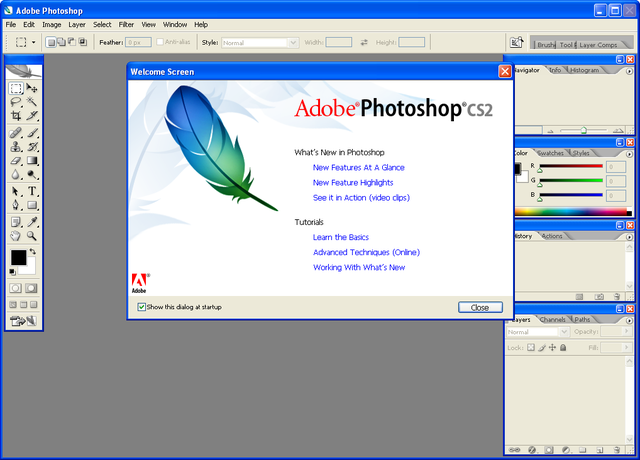This screenshot has height=460, width=640.
Task: Switch to the Channels tab
Action: pos(553,319)
